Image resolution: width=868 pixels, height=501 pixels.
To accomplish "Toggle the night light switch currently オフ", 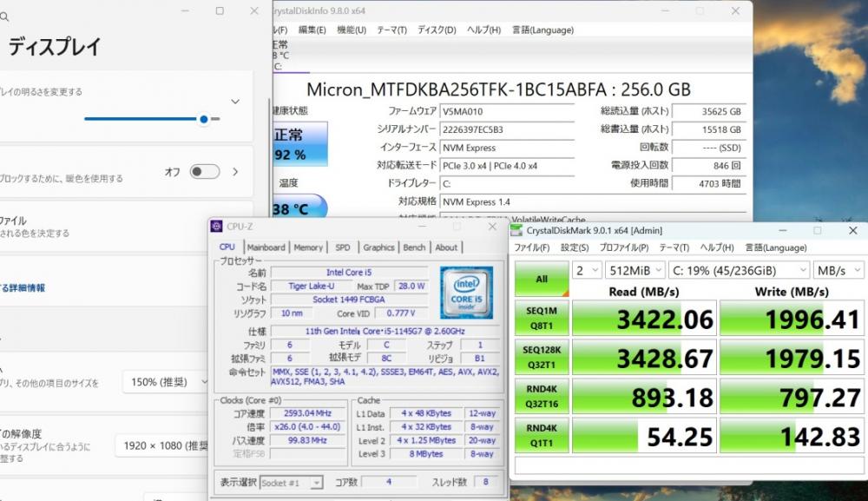I will 204,172.
